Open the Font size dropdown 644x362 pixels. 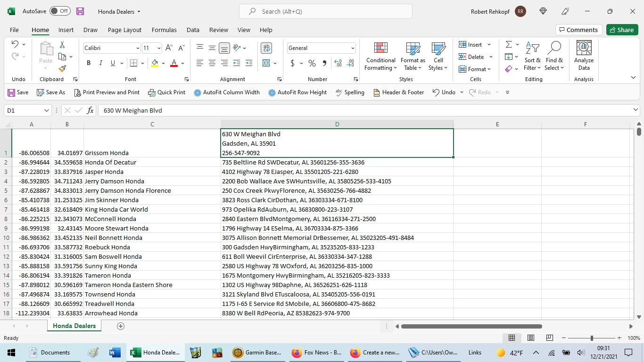(159, 48)
